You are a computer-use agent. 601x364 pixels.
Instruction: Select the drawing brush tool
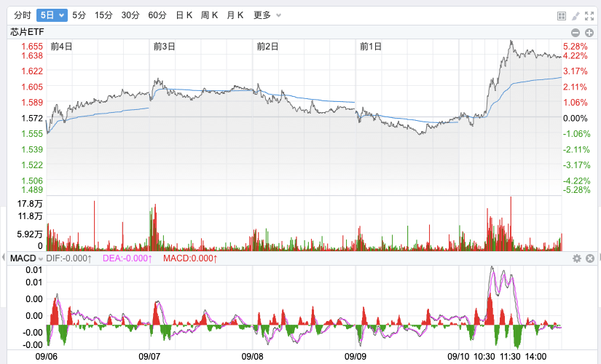tap(576, 15)
